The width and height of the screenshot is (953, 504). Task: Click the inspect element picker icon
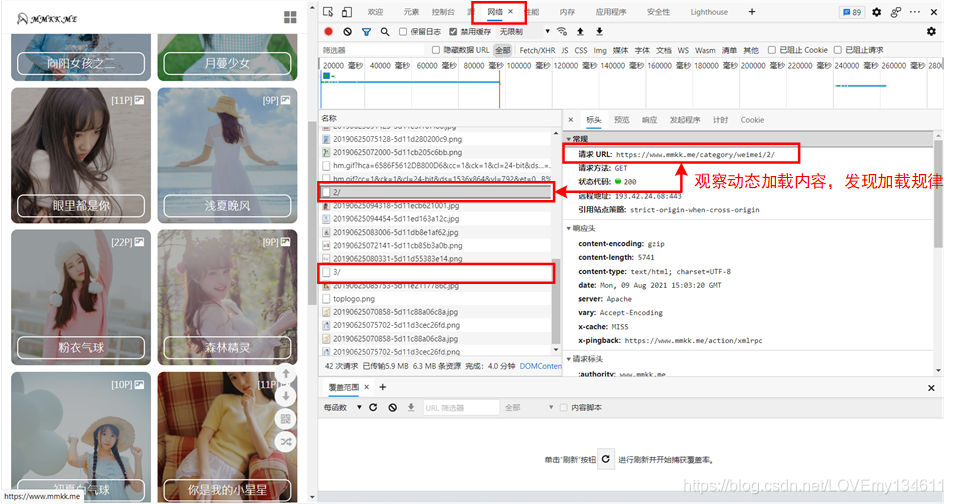328,12
